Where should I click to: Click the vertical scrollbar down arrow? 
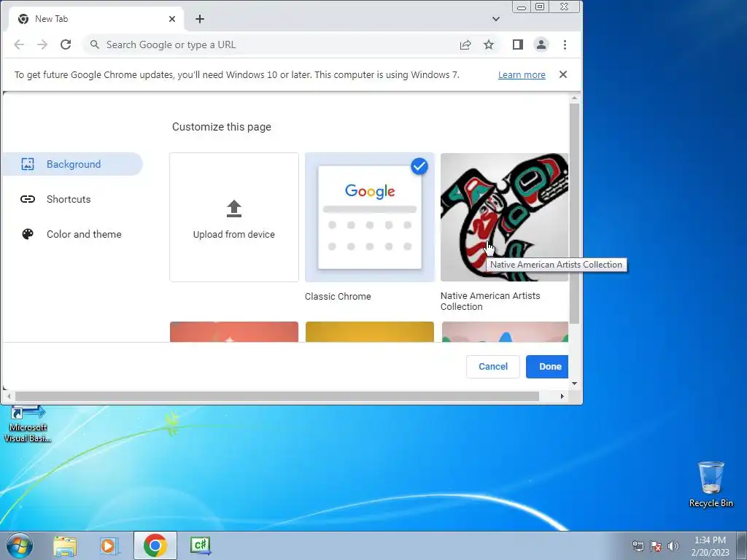(575, 384)
